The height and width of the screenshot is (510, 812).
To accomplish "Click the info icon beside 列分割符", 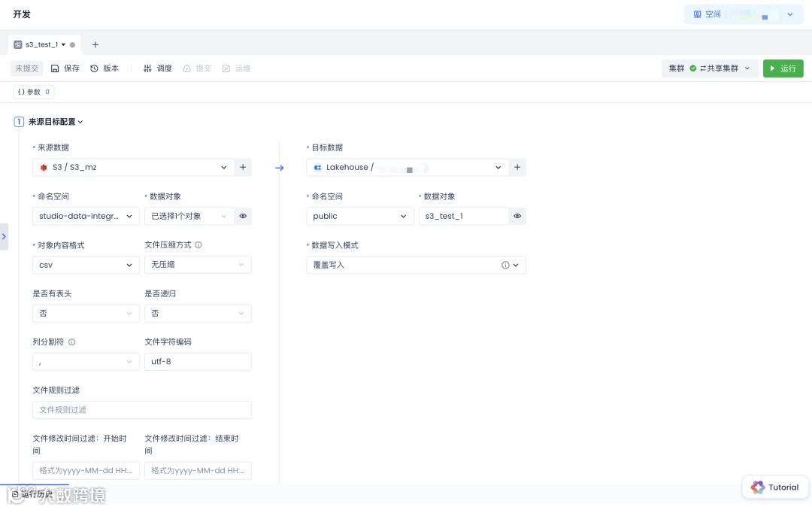I will pyautogui.click(x=72, y=342).
